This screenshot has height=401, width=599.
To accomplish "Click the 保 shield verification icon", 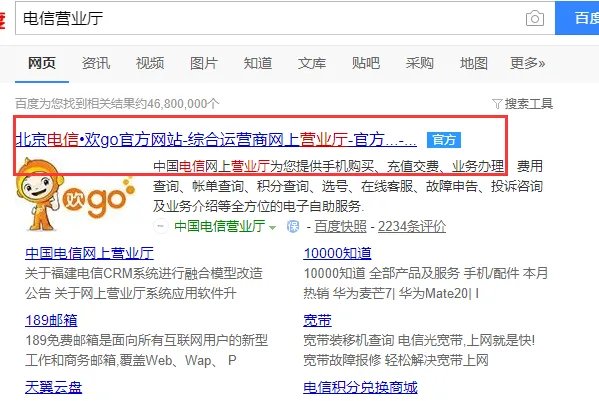I will tap(293, 226).
